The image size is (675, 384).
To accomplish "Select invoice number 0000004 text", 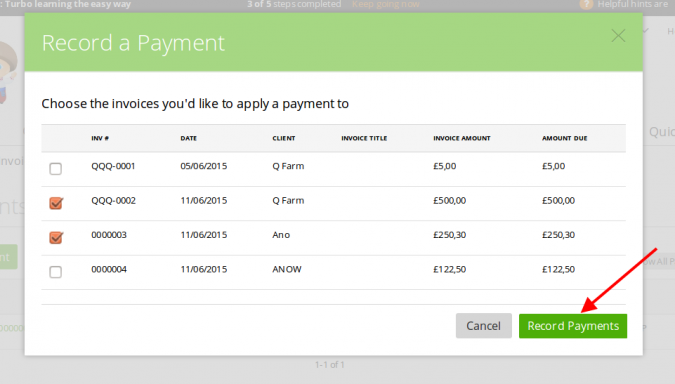I will [109, 269].
